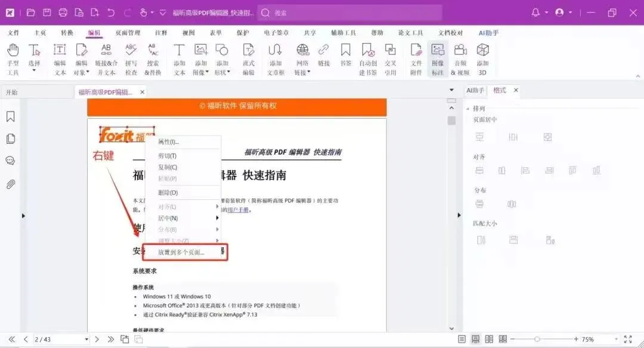Toggle fullscreen mode icon in status bar
The height and width of the screenshot is (348, 644).
628,340
